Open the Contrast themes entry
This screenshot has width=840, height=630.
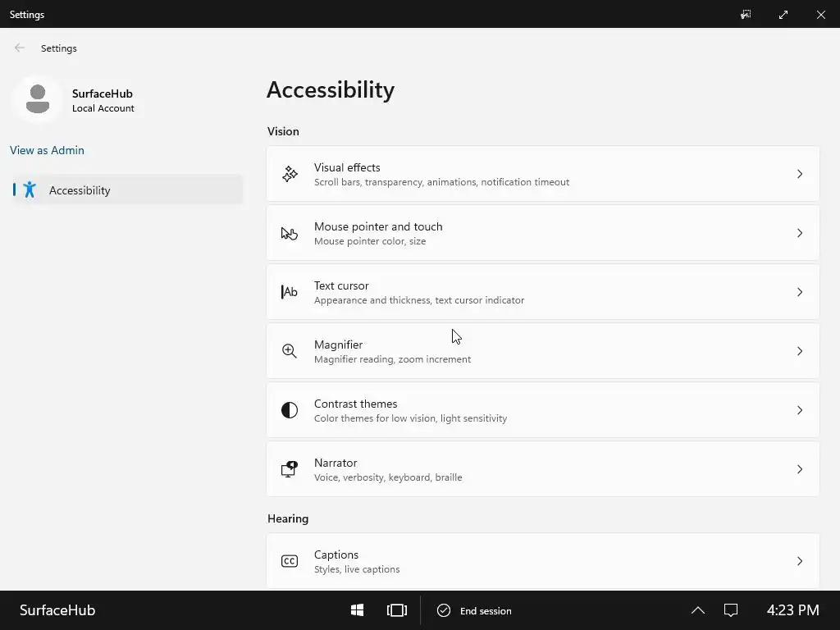[x=542, y=410]
